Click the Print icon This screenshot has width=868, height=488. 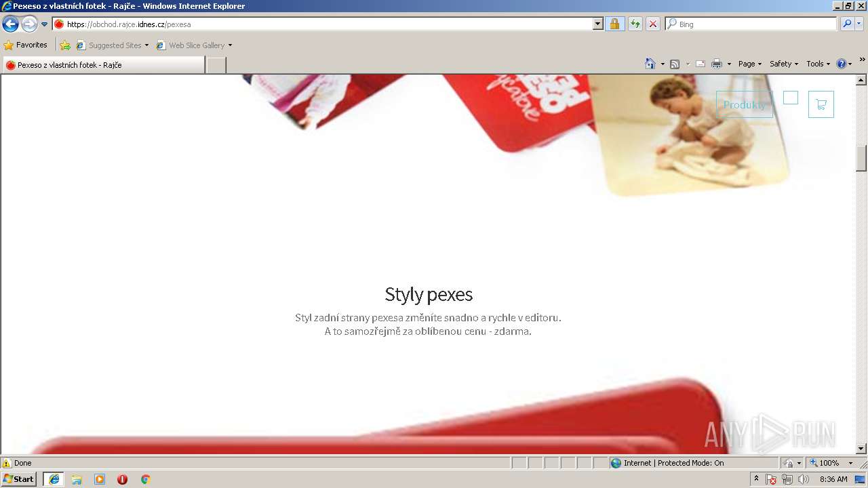coord(717,64)
